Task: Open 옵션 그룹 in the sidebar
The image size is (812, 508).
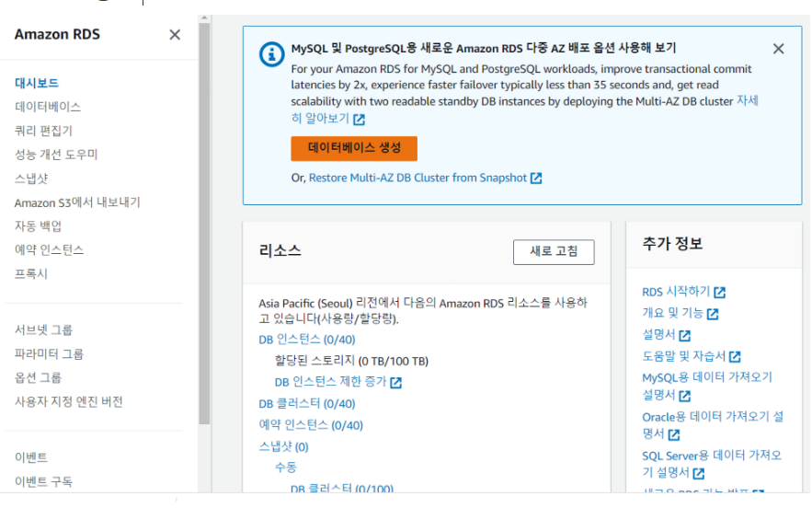Action: pyautogui.click(x=38, y=378)
